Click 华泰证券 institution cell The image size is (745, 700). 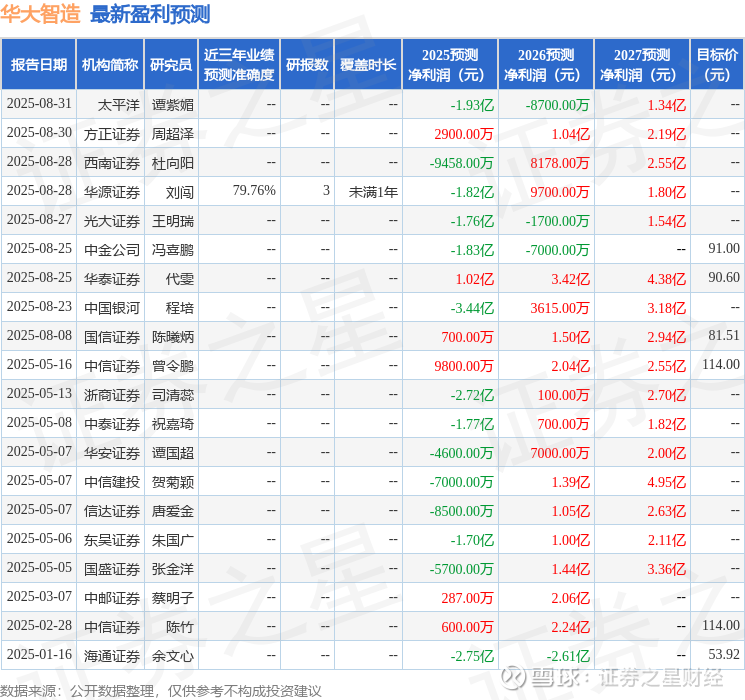(x=112, y=279)
